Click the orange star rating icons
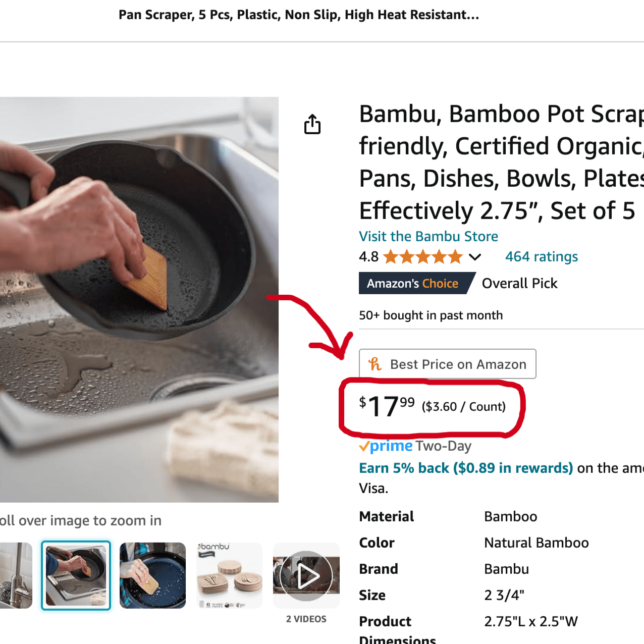 [x=423, y=257]
